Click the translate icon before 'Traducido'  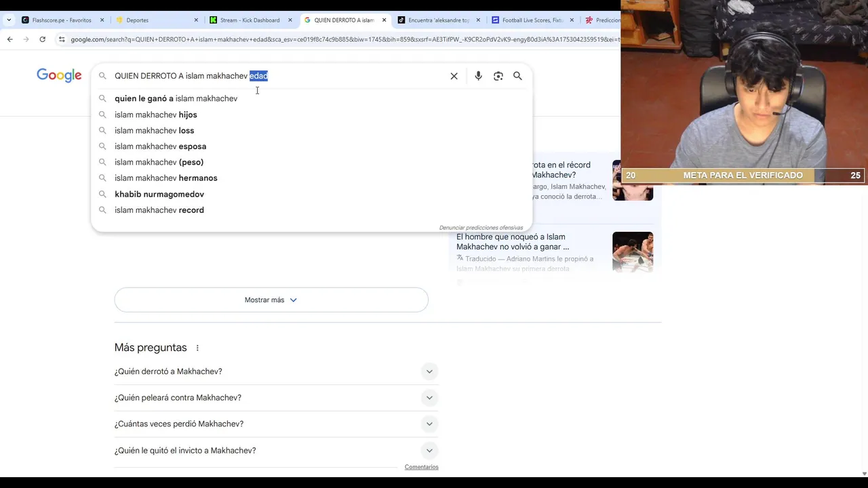tap(460, 258)
